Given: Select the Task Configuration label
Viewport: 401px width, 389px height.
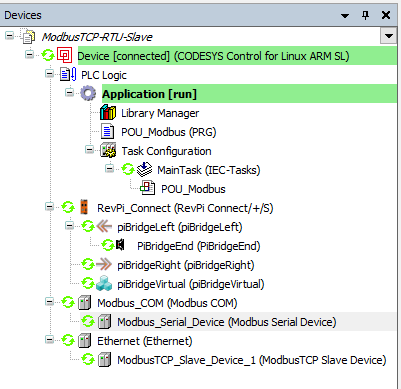Looking at the screenshot, I should [166, 151].
